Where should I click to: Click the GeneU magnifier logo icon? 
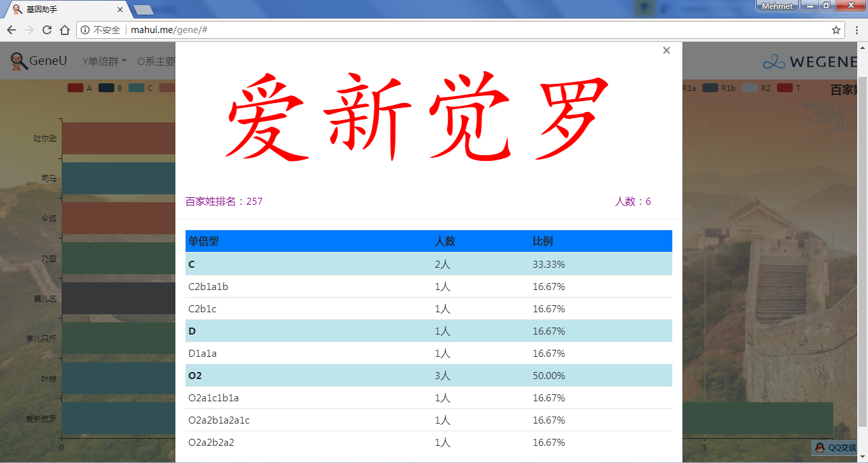click(x=19, y=62)
